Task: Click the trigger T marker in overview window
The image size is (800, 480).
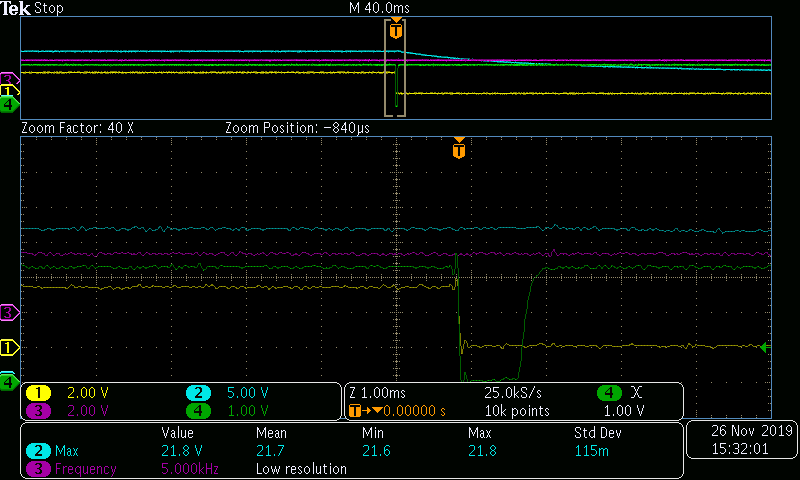Action: (396, 30)
